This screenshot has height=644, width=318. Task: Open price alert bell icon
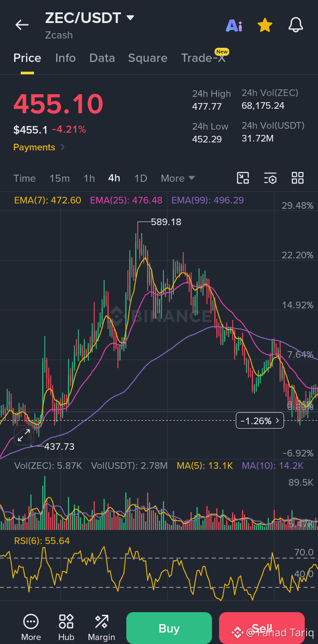296,25
